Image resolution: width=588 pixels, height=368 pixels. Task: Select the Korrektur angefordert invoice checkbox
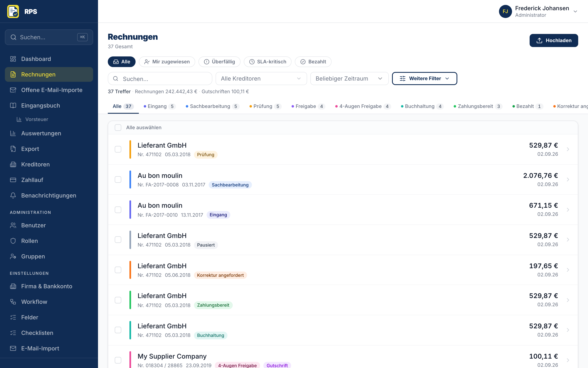[x=118, y=270]
